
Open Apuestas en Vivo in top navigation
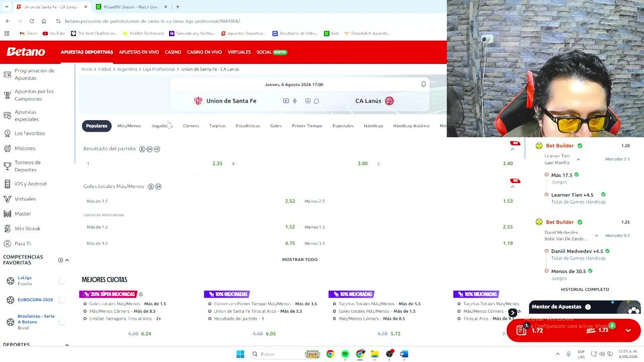pos(139,52)
